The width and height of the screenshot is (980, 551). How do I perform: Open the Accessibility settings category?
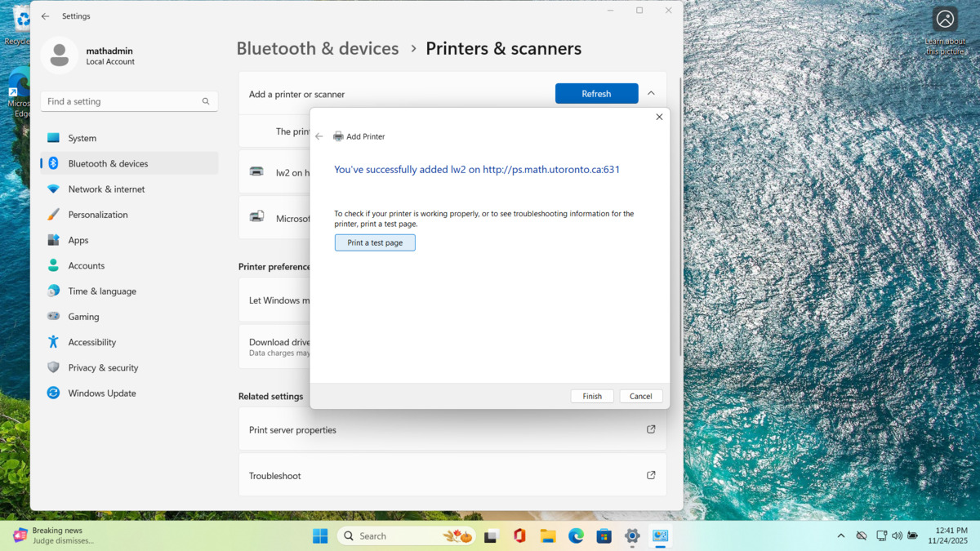point(91,342)
